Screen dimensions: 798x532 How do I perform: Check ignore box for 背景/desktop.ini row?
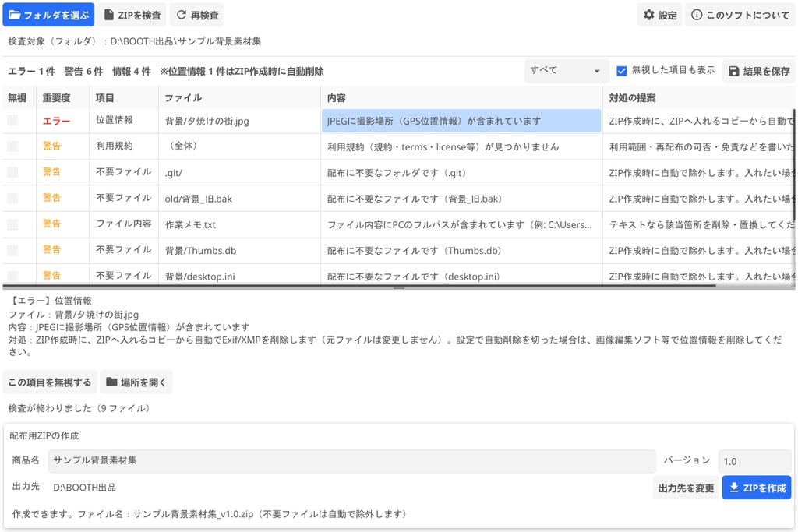pos(12,277)
